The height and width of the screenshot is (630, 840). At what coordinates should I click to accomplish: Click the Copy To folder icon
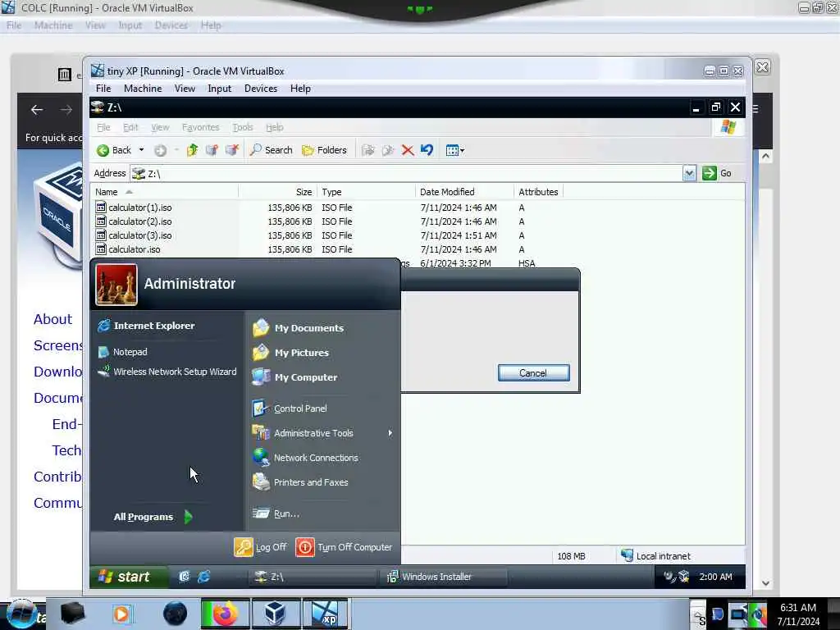pos(388,151)
